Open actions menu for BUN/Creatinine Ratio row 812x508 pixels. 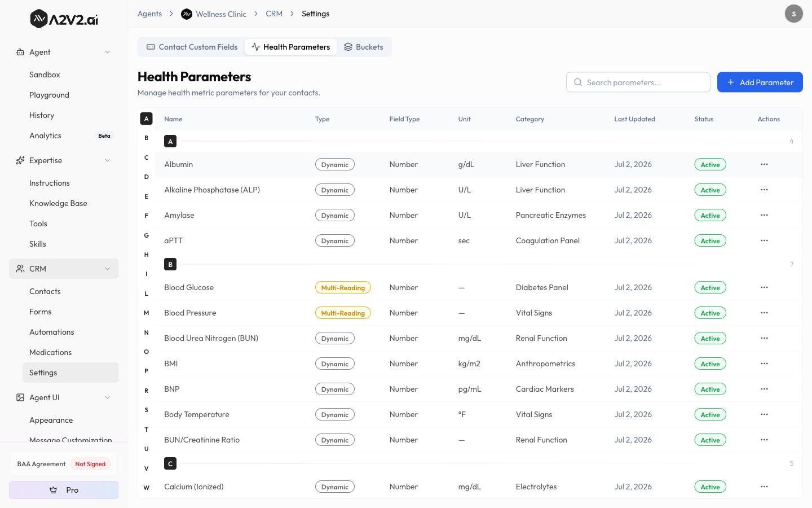click(x=764, y=440)
